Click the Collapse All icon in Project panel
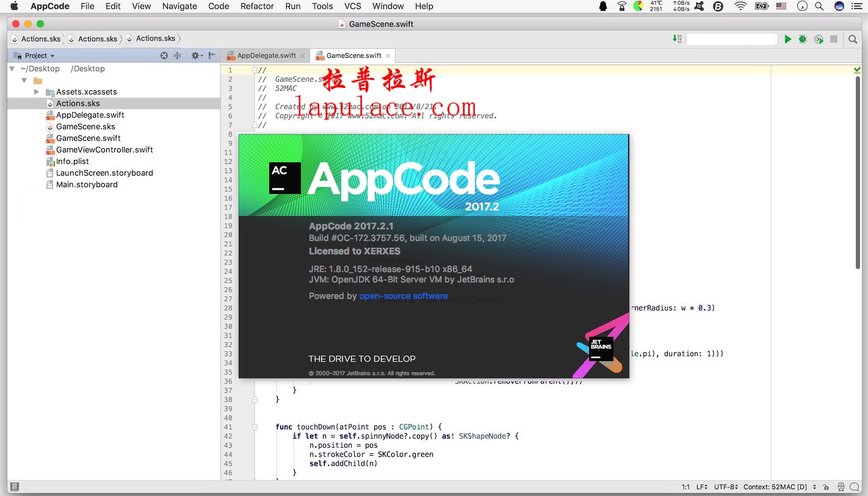This screenshot has width=868, height=496. [x=177, y=56]
